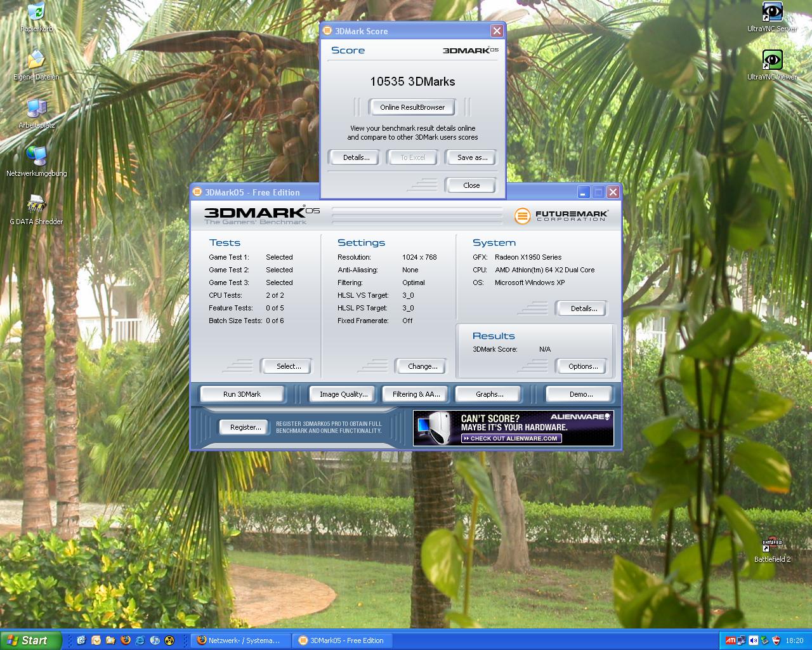The image size is (812, 650).
Task: Open Filtering & AA... tool
Action: [x=416, y=394]
